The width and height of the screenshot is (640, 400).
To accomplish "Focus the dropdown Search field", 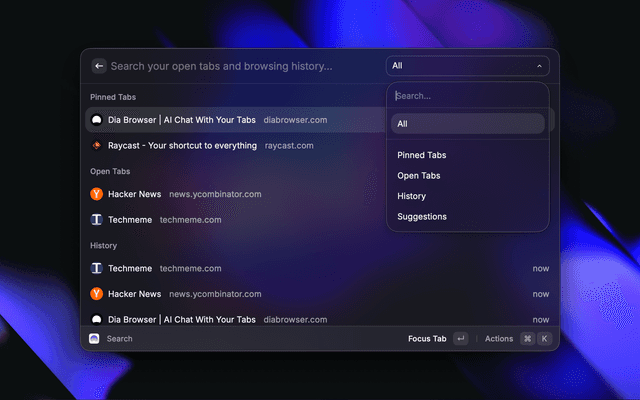I will click(467, 96).
